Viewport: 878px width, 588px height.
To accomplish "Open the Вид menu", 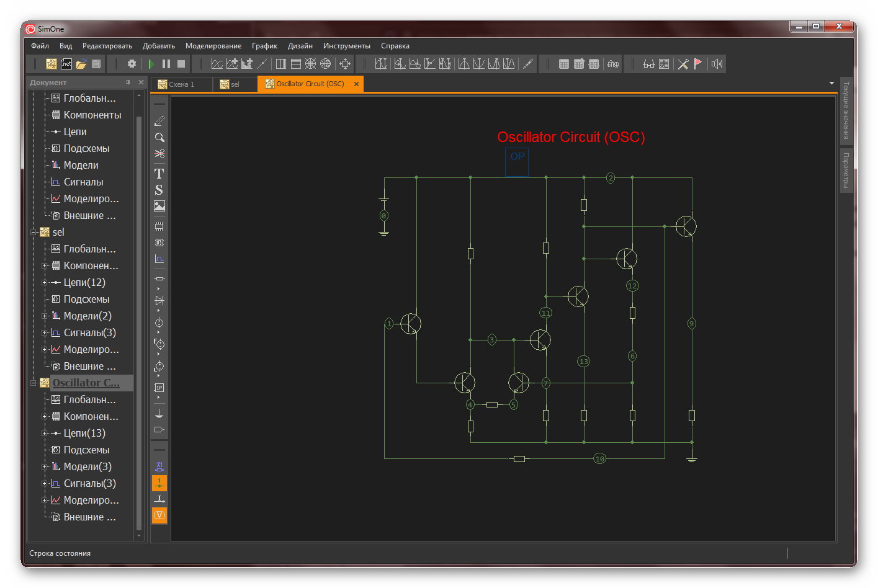I will point(66,46).
